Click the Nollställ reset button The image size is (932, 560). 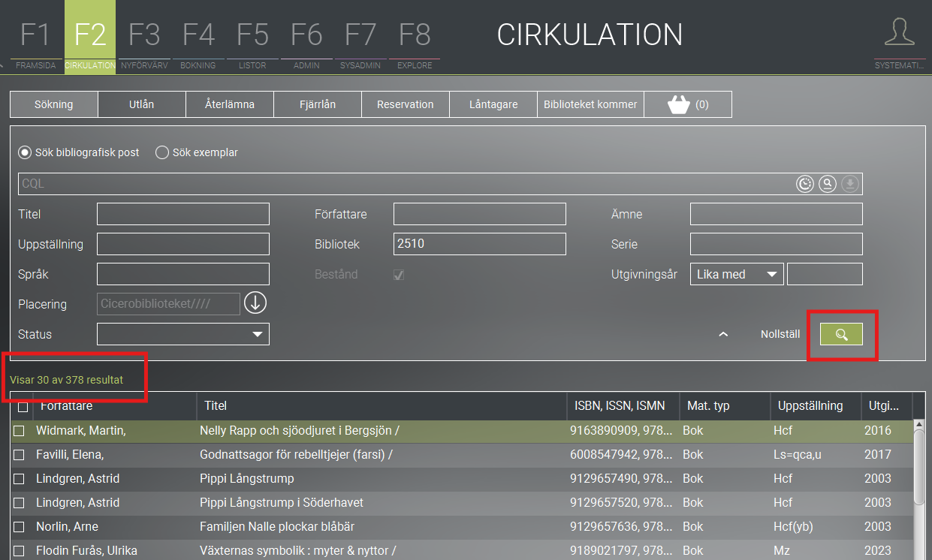(x=780, y=335)
